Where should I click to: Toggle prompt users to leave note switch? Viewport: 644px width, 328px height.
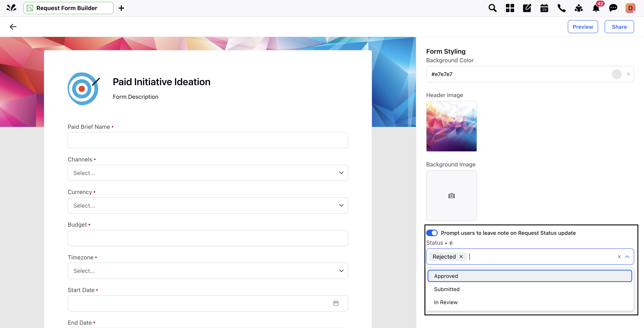tap(432, 233)
